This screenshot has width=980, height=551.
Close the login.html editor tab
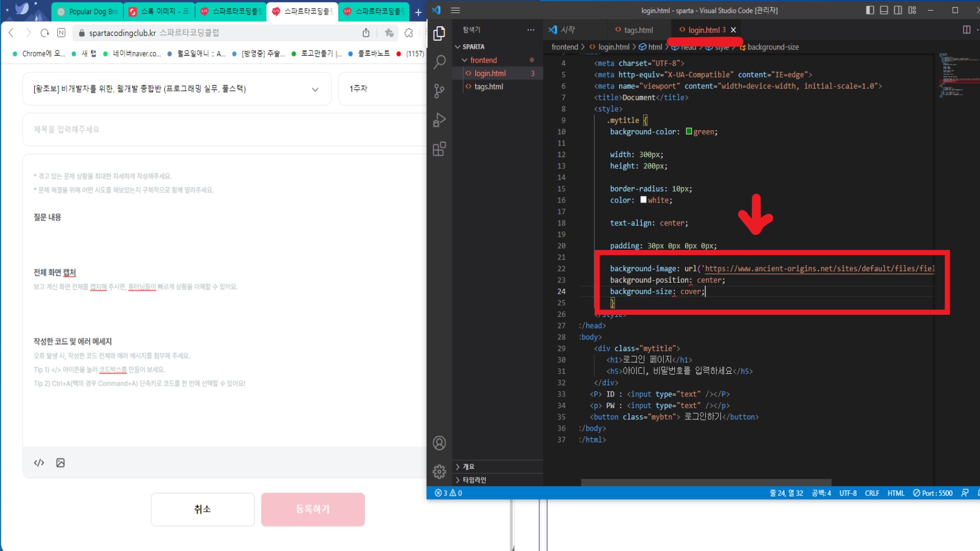point(733,30)
